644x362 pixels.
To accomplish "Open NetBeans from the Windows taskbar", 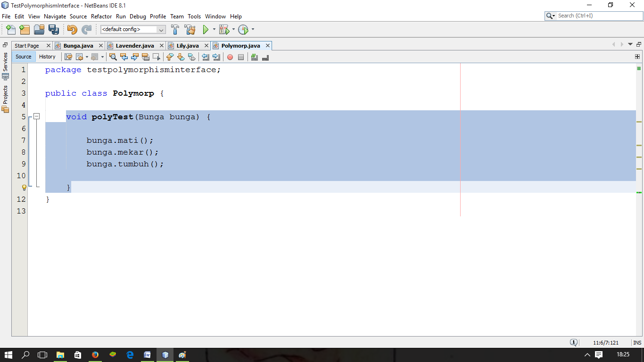I will [165, 355].
